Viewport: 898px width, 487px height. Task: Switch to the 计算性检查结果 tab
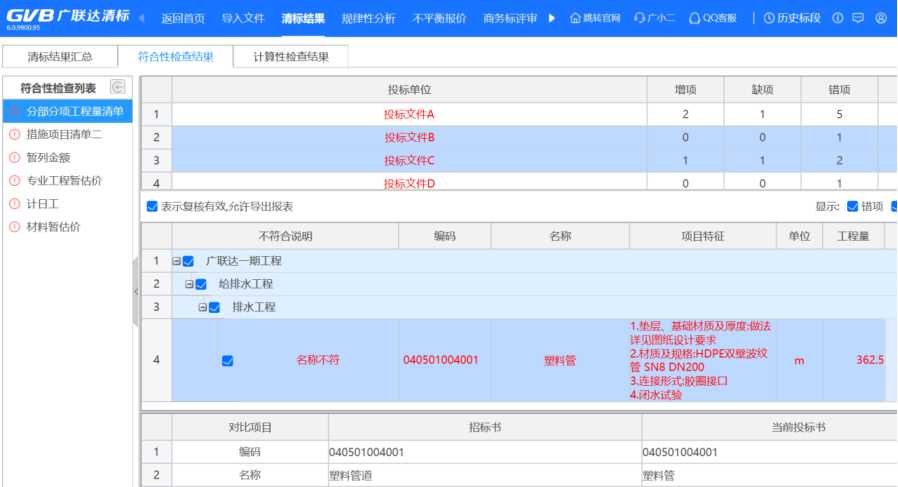(x=290, y=57)
